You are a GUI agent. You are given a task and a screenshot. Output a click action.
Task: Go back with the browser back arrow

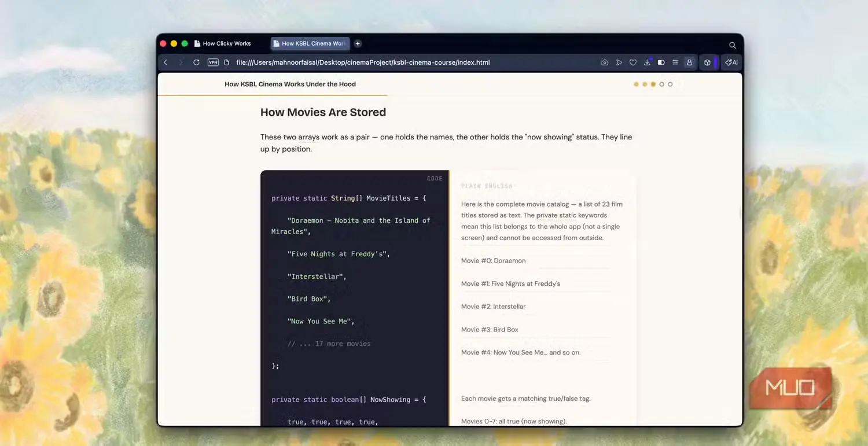pos(165,62)
